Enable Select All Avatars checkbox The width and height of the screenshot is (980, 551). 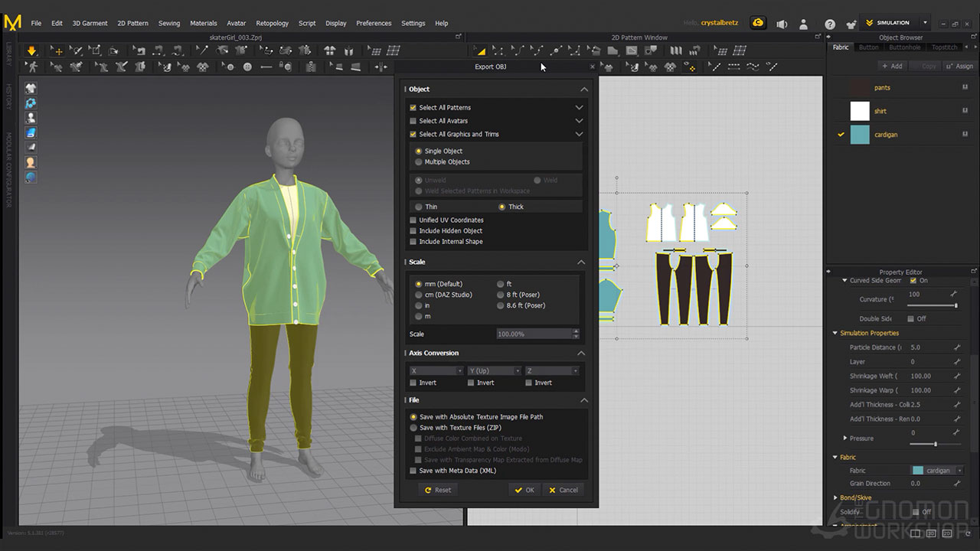click(413, 121)
